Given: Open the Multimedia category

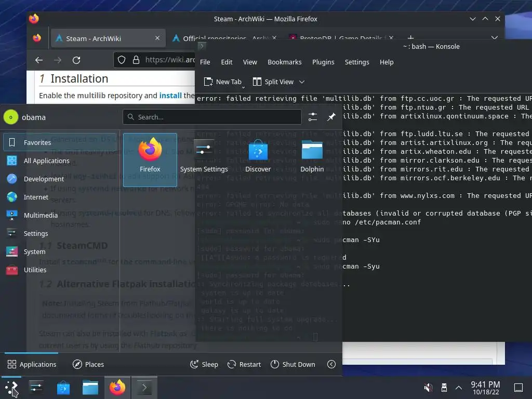Looking at the screenshot, I should (60, 215).
